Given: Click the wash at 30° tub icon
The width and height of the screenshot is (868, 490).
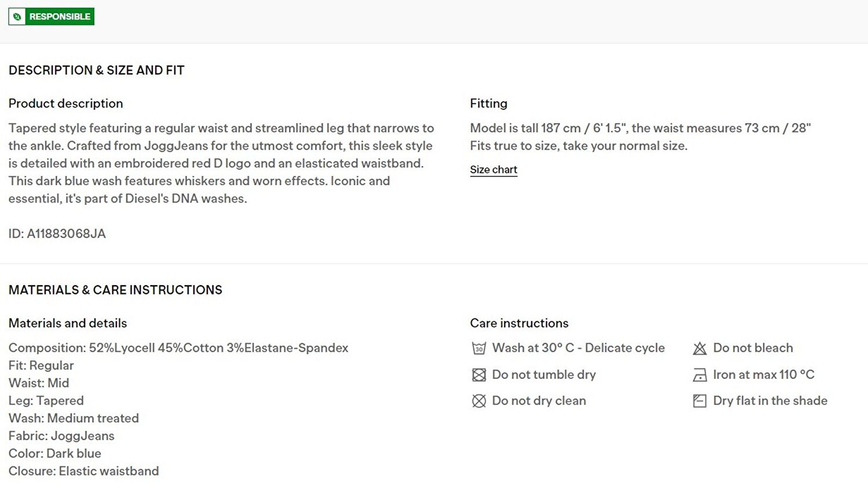Looking at the screenshot, I should click(x=479, y=348).
